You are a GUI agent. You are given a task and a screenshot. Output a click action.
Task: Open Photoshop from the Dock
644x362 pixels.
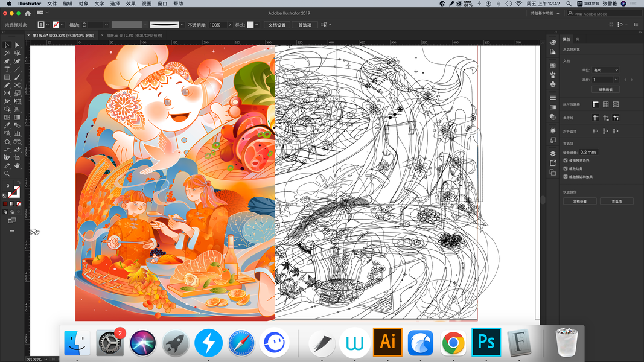[x=486, y=342]
